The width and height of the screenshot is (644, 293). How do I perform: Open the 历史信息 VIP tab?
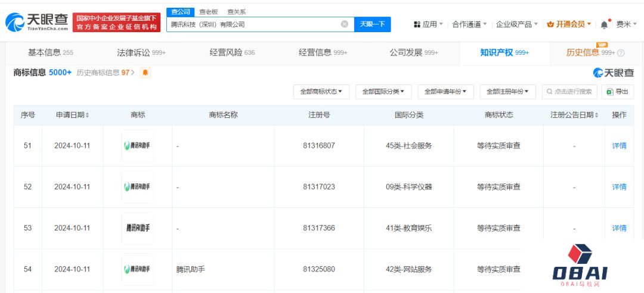click(590, 52)
